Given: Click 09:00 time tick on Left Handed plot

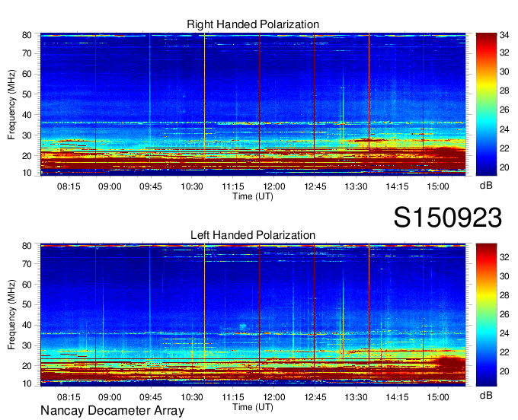Looking at the screenshot, I should coord(110,397).
